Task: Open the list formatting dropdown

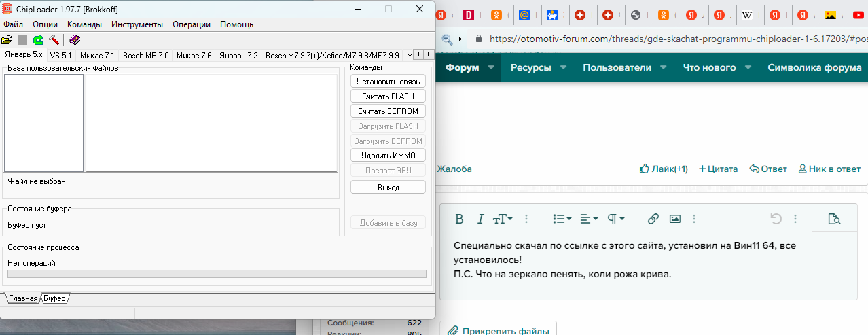Action: coord(561,219)
